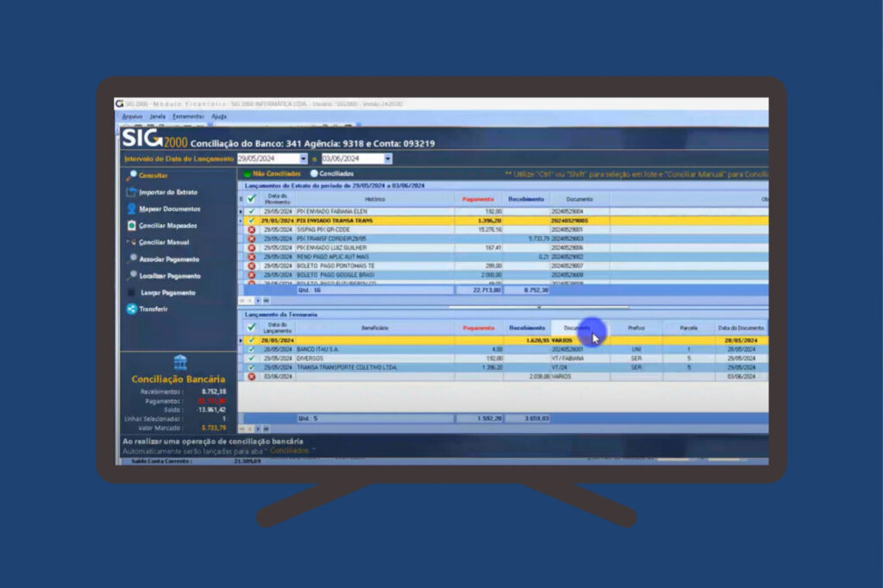This screenshot has height=588, width=883.
Task: Click the Prefixo column header
Action: coord(636,328)
